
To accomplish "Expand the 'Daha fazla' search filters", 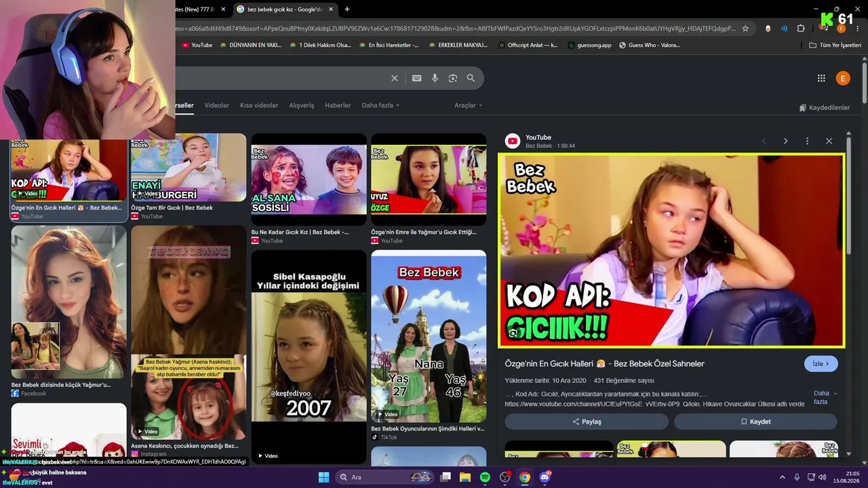I will click(380, 106).
